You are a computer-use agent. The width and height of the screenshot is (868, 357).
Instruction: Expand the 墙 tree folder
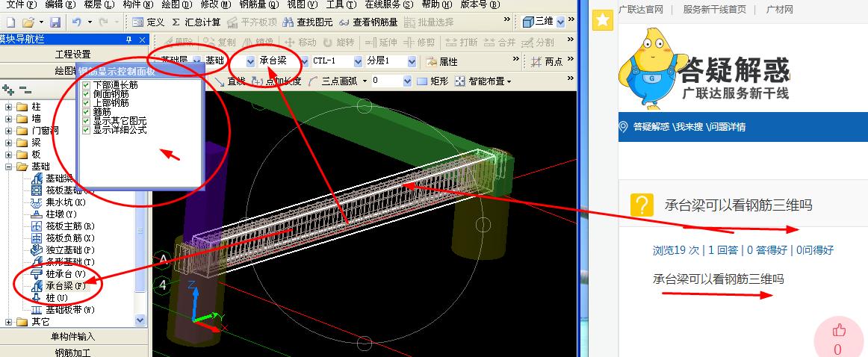[x=8, y=119]
